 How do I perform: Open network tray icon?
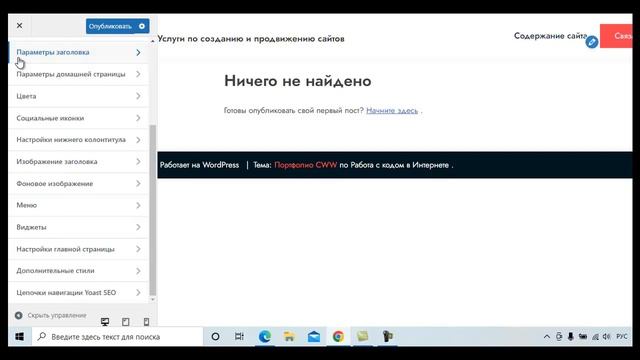[x=596, y=337]
